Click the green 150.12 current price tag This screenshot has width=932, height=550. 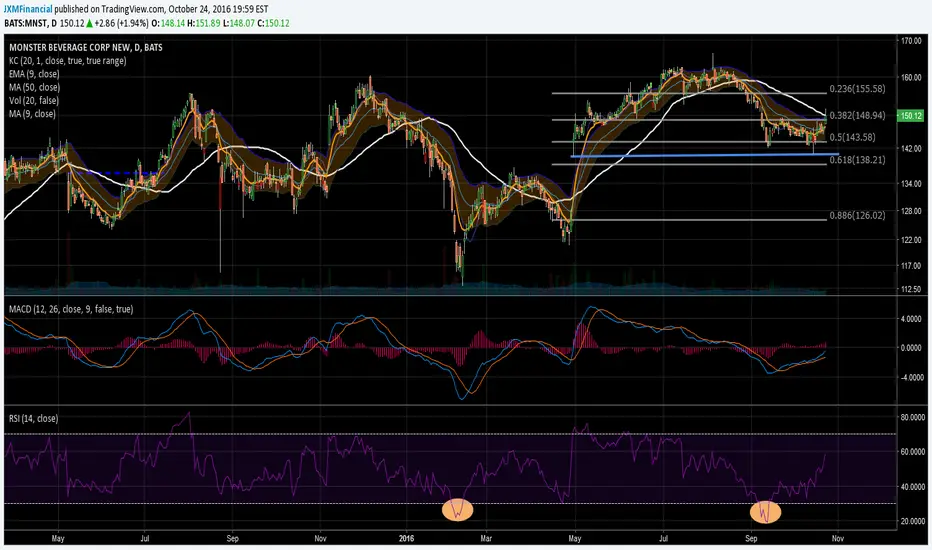click(911, 116)
